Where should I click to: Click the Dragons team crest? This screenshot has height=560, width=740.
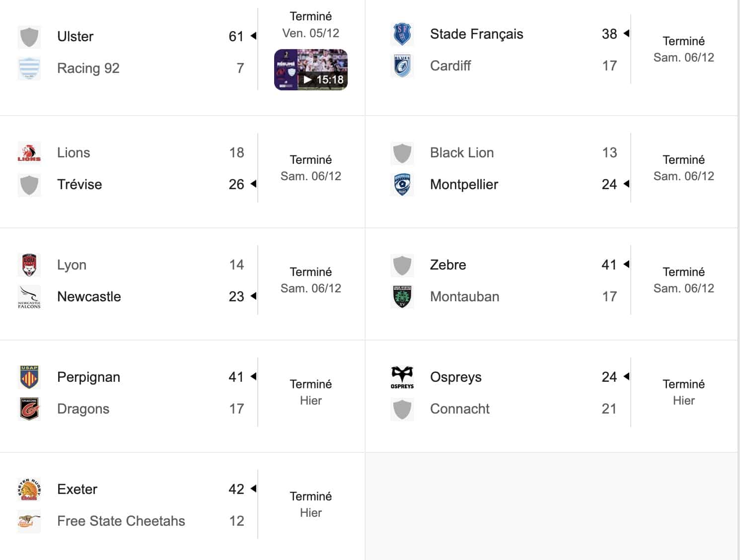click(29, 409)
